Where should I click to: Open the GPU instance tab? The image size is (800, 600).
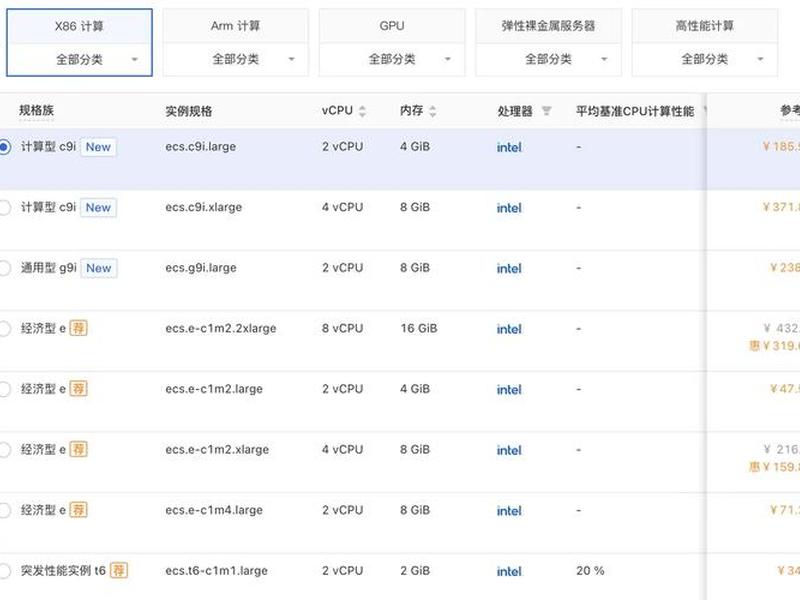click(x=392, y=26)
